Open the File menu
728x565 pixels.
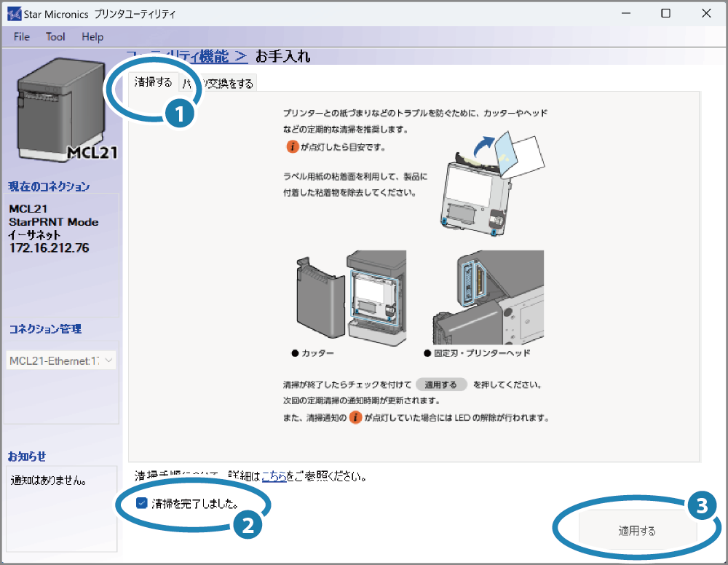[x=22, y=36]
